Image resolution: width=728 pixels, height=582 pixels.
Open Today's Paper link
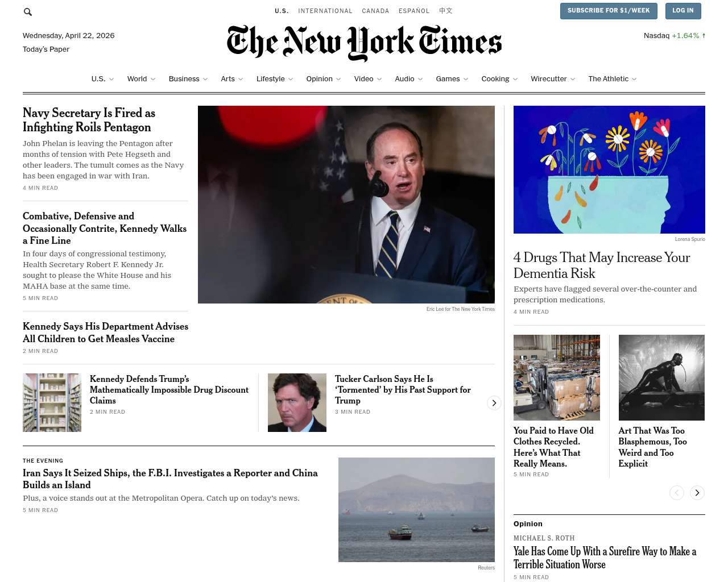pos(46,49)
